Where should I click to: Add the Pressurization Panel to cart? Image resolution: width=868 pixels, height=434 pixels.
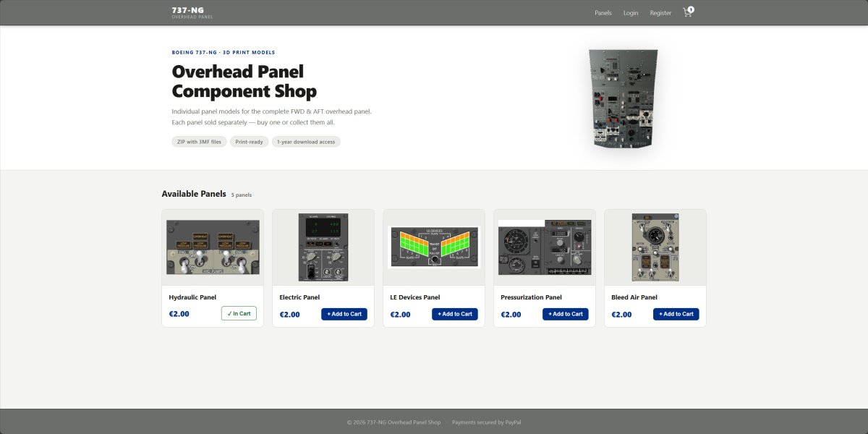tap(566, 314)
